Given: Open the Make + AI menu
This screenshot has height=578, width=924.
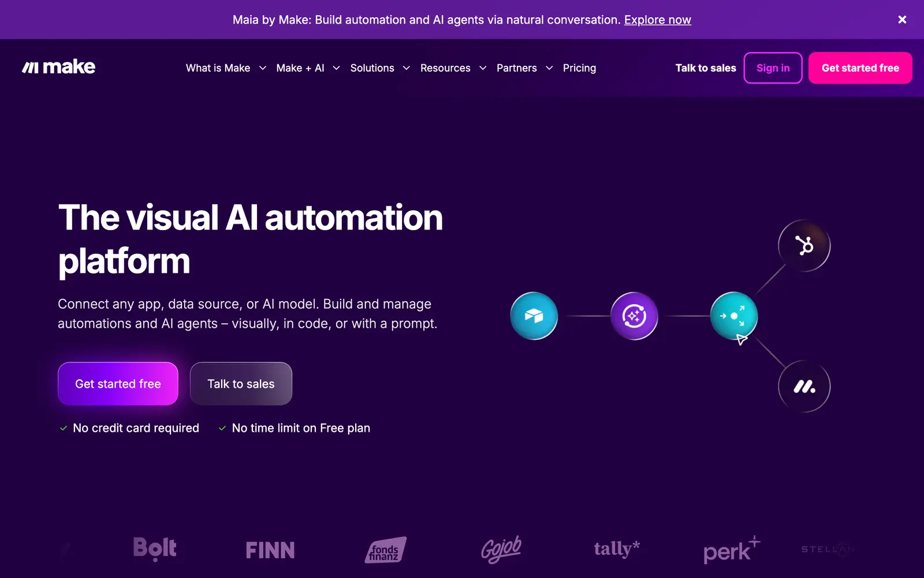Looking at the screenshot, I should [300, 68].
